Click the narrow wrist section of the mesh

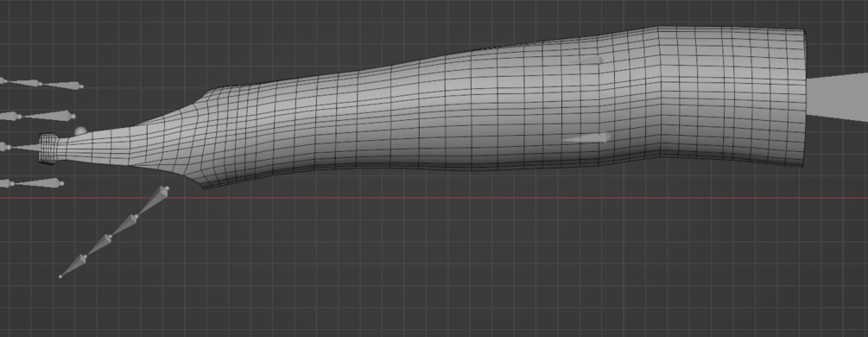point(94,149)
